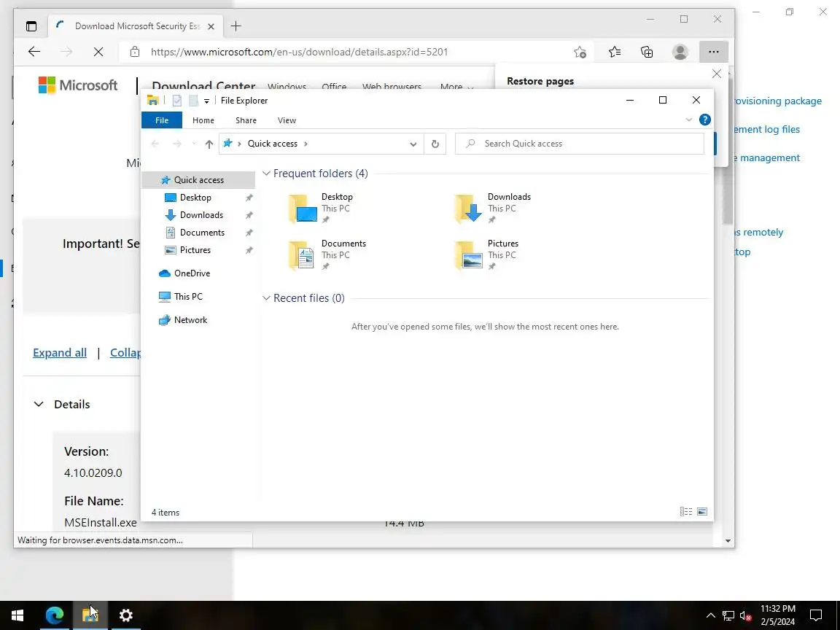Select Network in the navigation pane
Image resolution: width=840 pixels, height=630 pixels.
click(190, 320)
